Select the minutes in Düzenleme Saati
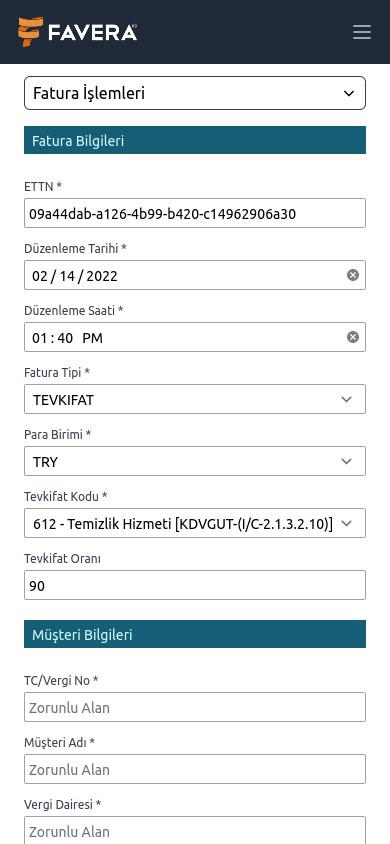The height and width of the screenshot is (844, 390). [65, 338]
